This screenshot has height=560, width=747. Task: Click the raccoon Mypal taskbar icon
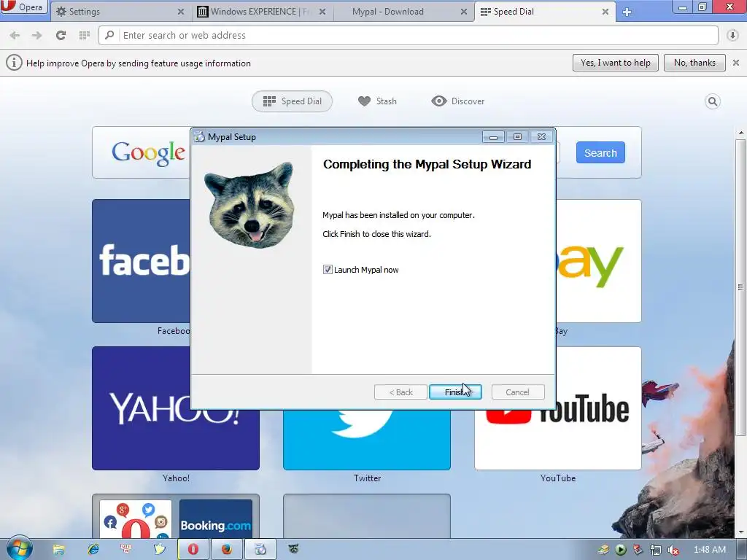pos(294,549)
